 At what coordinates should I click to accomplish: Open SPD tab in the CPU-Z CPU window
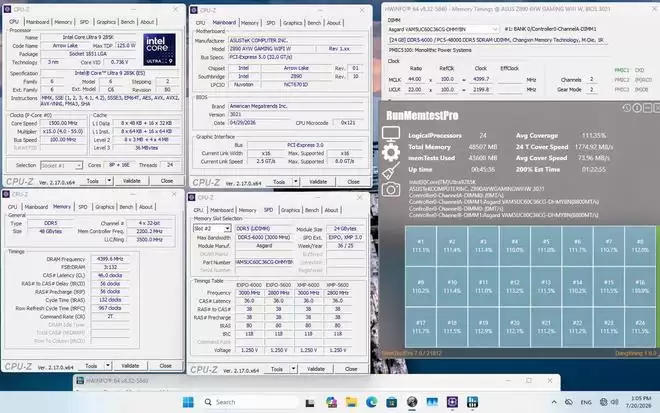pos(84,22)
